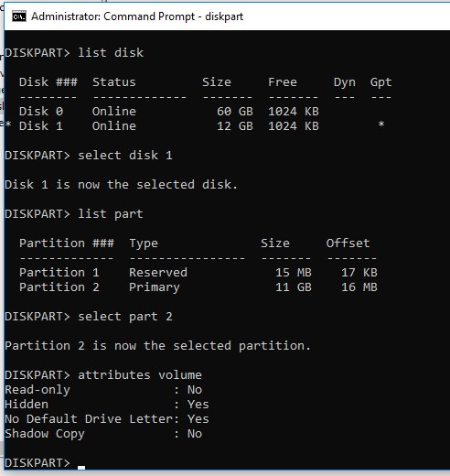Click the 'select disk 1' command line

(89, 156)
